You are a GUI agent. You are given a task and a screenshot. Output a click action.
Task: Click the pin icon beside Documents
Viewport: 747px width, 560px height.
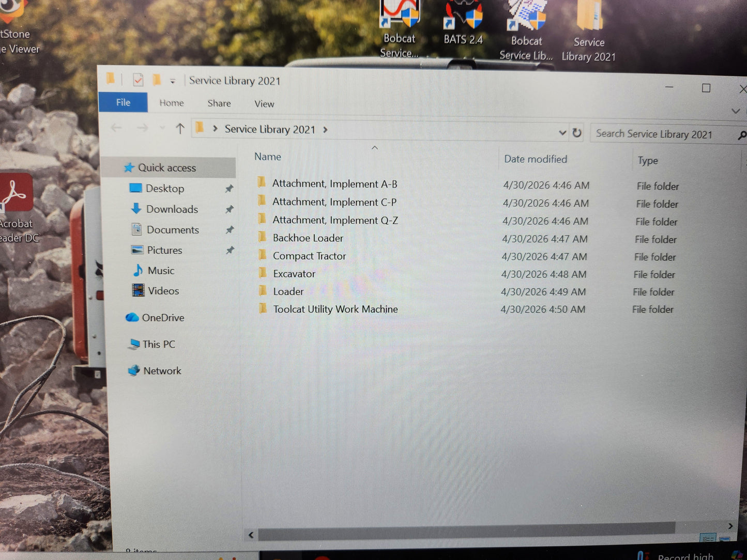click(230, 229)
